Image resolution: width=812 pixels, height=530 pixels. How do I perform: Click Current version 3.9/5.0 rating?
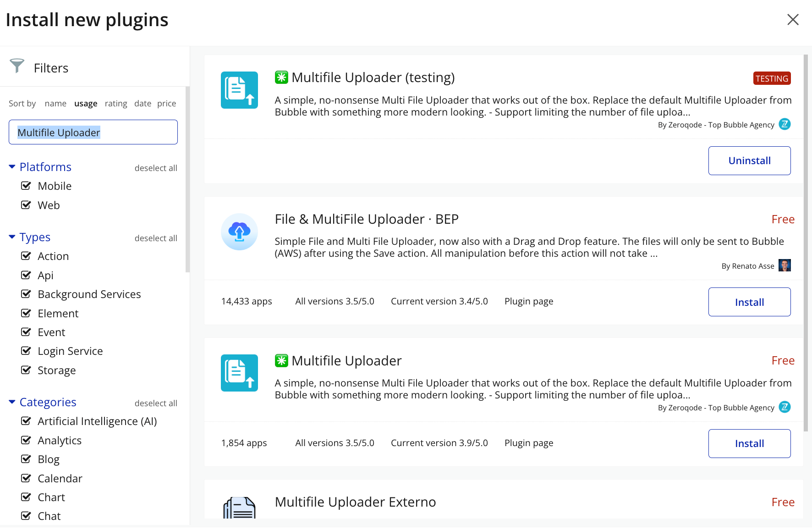pos(439,443)
